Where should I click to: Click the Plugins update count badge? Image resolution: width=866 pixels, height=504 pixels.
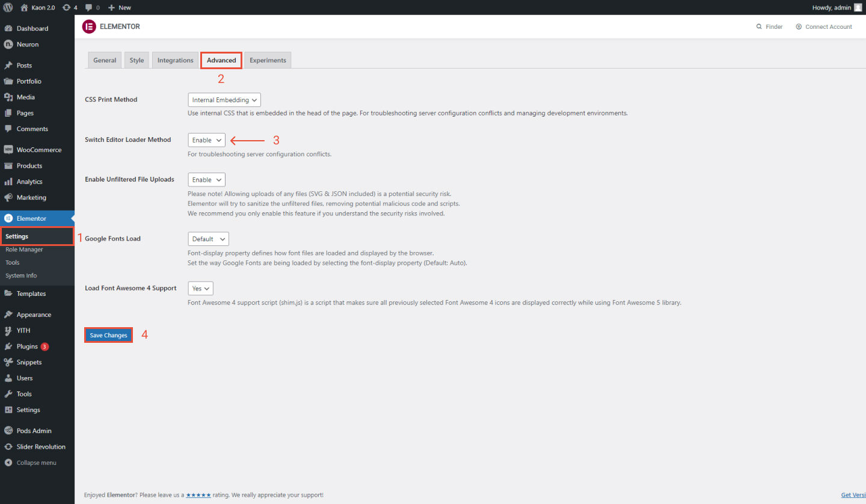[45, 346]
